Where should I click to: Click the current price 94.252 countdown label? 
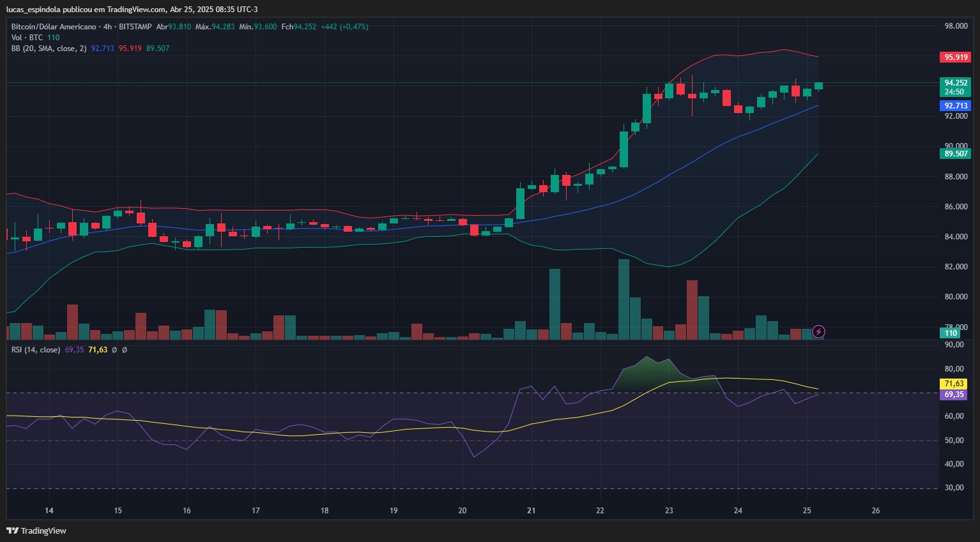point(955,87)
